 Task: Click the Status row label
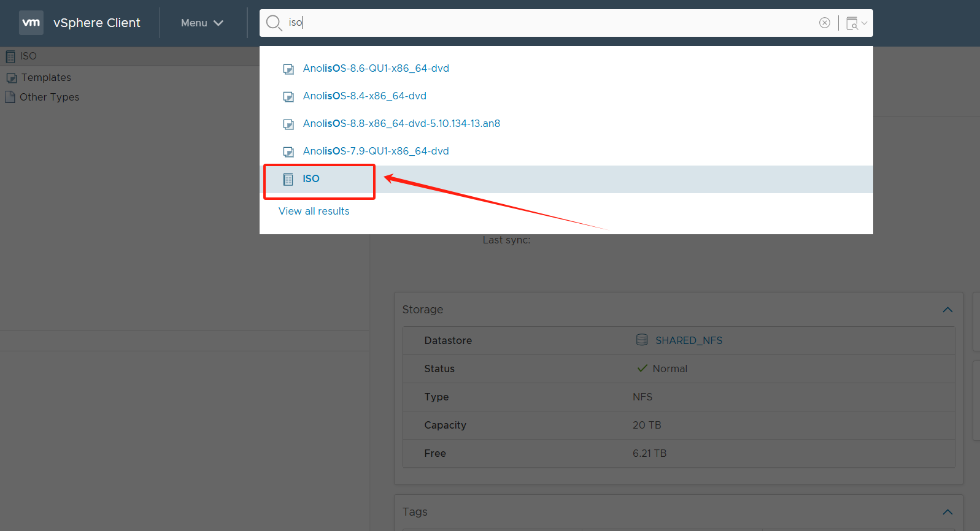(x=439, y=369)
